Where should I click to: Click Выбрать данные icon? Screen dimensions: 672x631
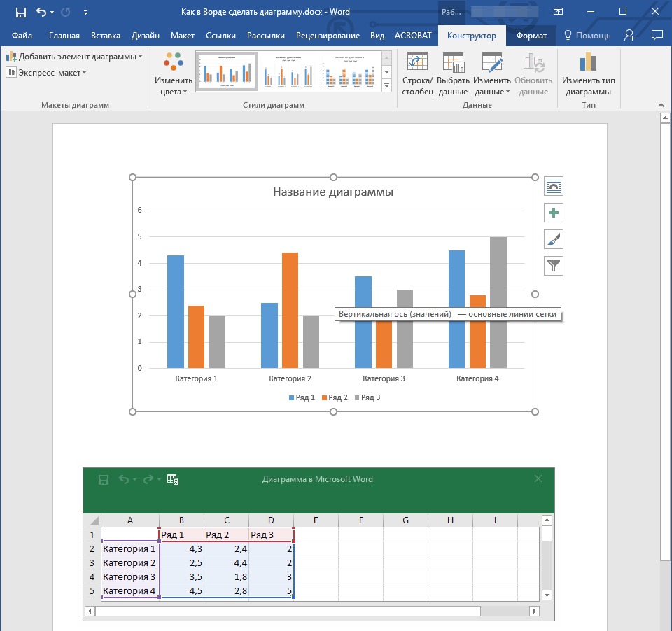pos(453,65)
